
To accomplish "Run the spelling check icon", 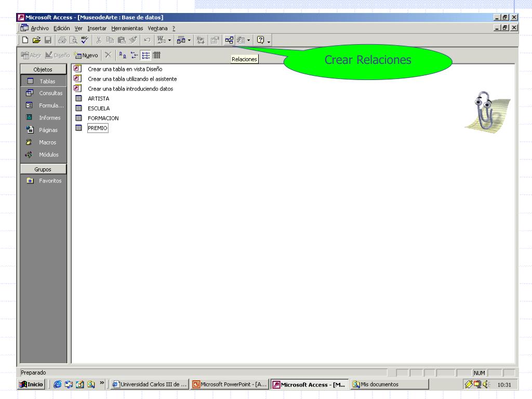I will coord(85,40).
